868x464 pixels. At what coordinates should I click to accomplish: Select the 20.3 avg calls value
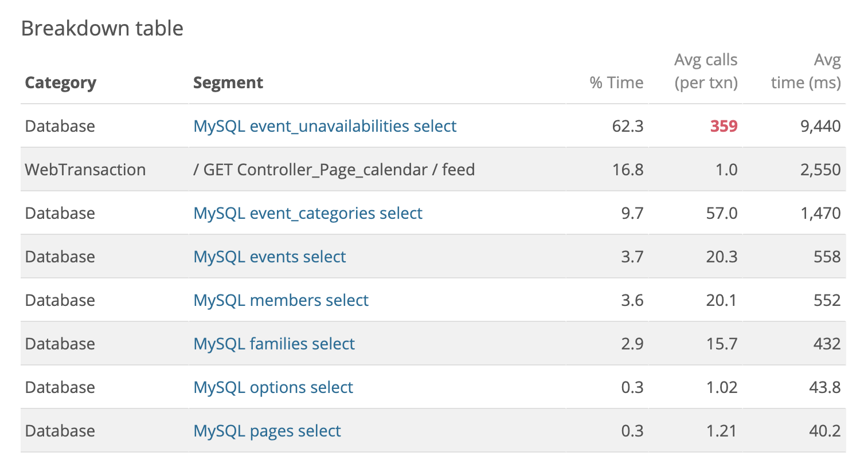click(722, 257)
